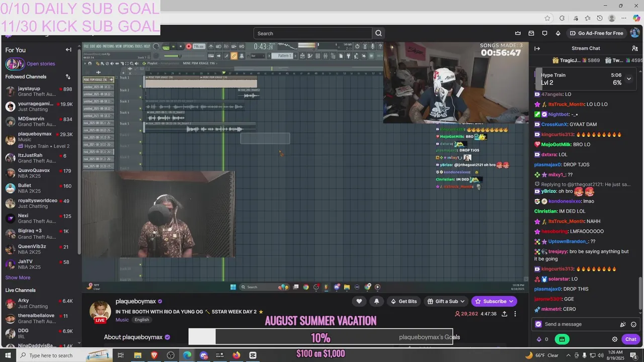Screen dimensions: 644x362
Task: Open Bullet channel in sidebar
Action: 40,189
